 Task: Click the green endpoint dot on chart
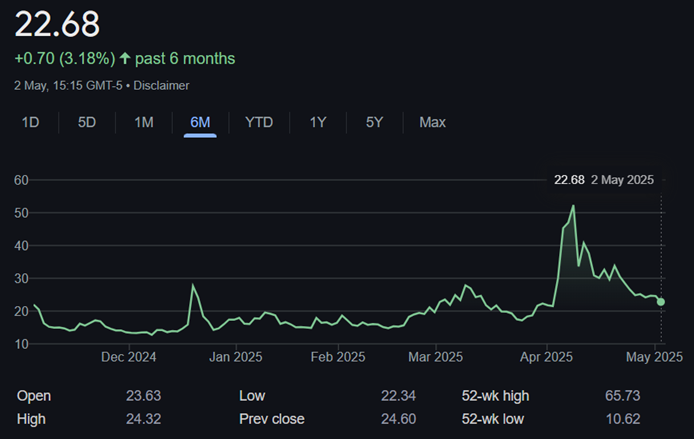pos(661,302)
